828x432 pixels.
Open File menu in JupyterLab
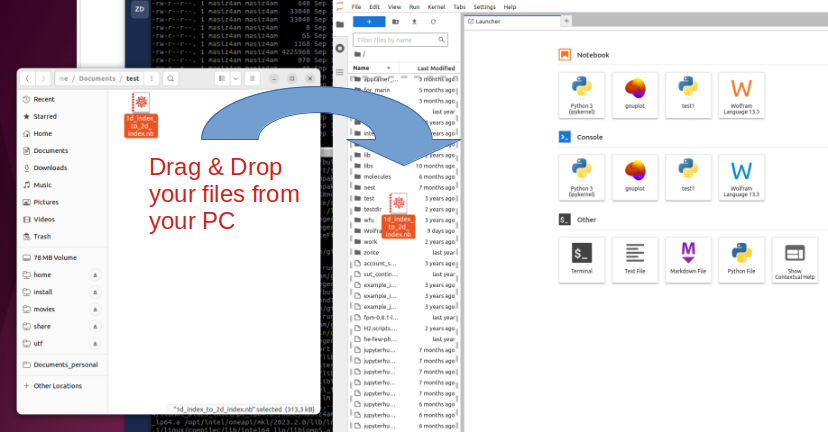356,7
